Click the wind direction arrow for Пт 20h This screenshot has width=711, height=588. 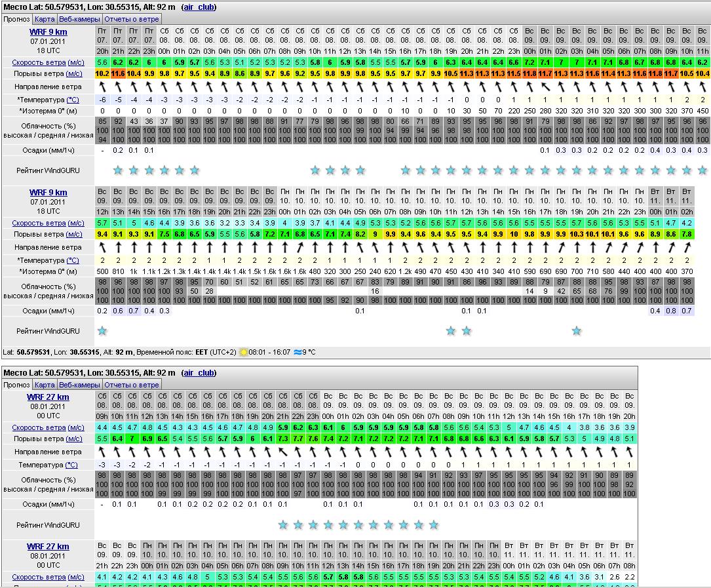103,86
